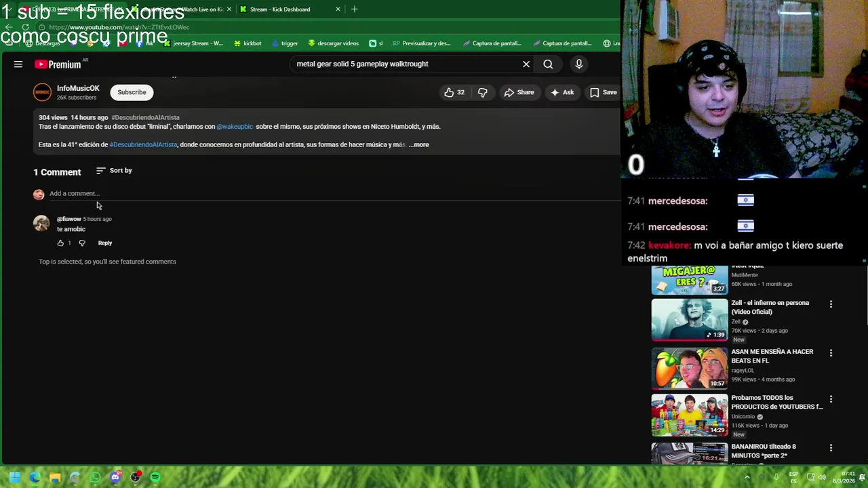Open more options for the ASAN beats video
Viewport: 868px width, 488px height.
(831, 353)
